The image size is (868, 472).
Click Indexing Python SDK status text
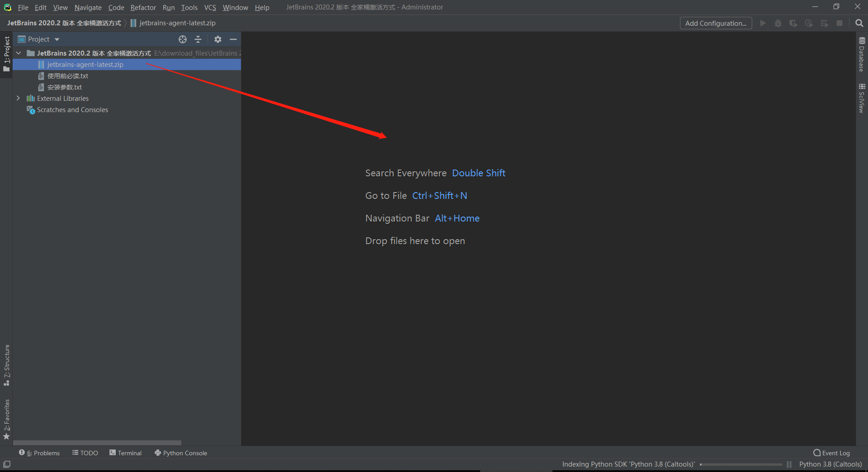(628, 464)
